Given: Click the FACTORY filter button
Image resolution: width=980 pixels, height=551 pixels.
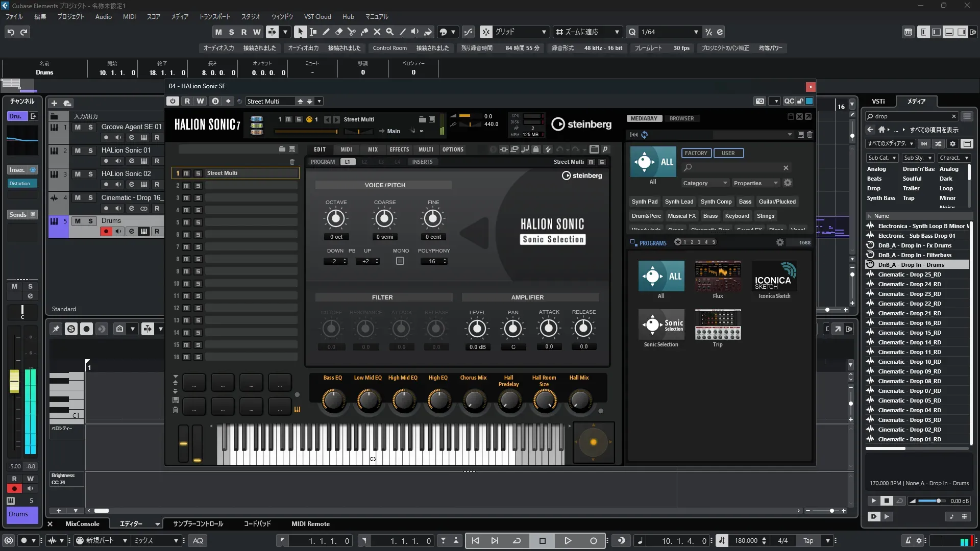Looking at the screenshot, I should pos(696,153).
